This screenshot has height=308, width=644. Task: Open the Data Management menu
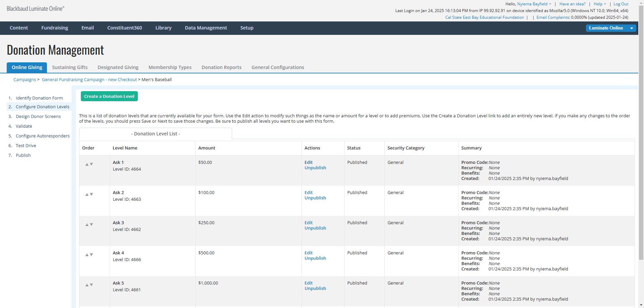point(206,28)
